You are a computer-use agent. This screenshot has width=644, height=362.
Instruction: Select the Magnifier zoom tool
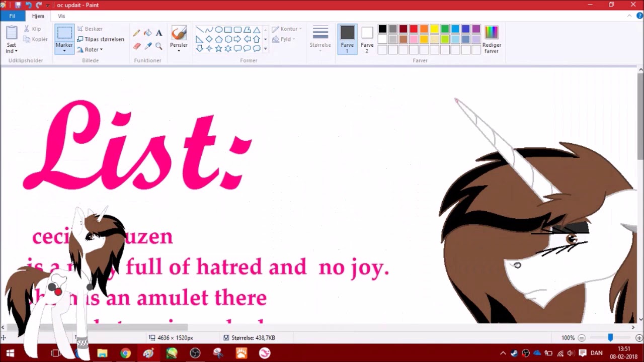click(159, 46)
